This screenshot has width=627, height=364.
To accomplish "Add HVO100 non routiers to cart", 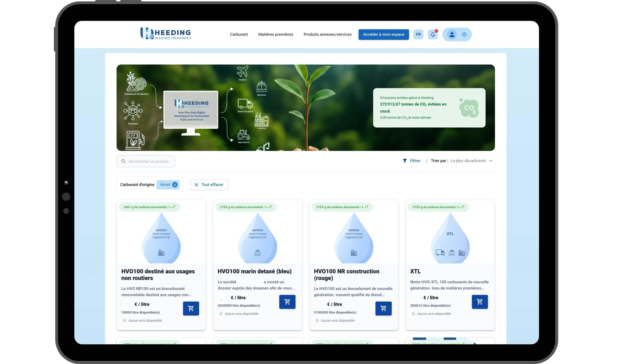I will (x=191, y=308).
